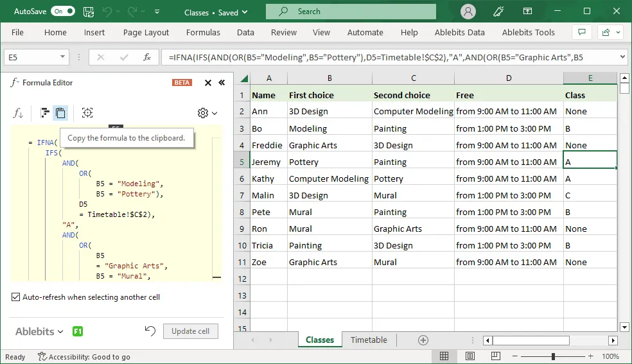Open the Comments pane icon

pos(582,32)
